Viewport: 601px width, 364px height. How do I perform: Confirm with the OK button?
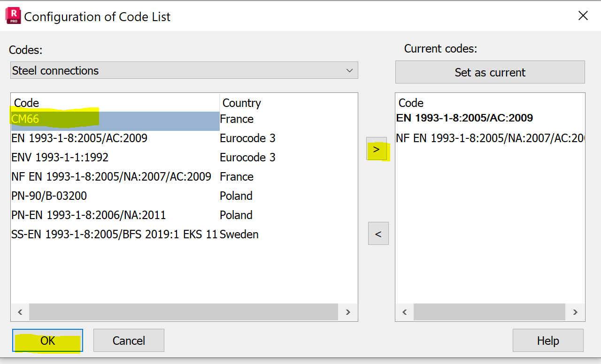[47, 341]
